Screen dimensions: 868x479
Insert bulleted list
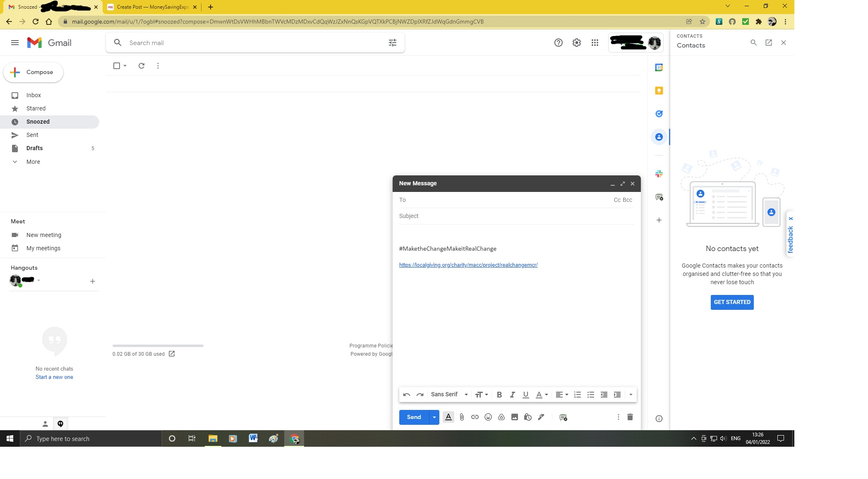tap(591, 395)
